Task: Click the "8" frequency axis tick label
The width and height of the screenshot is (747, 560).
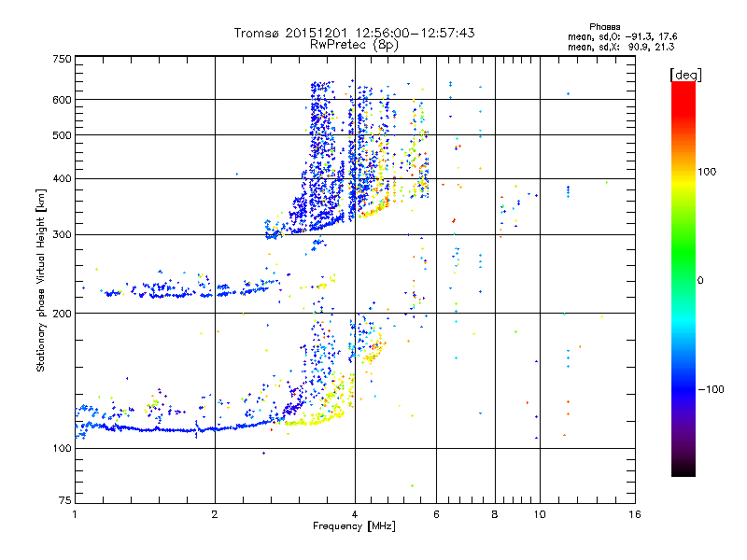Action: [x=495, y=514]
